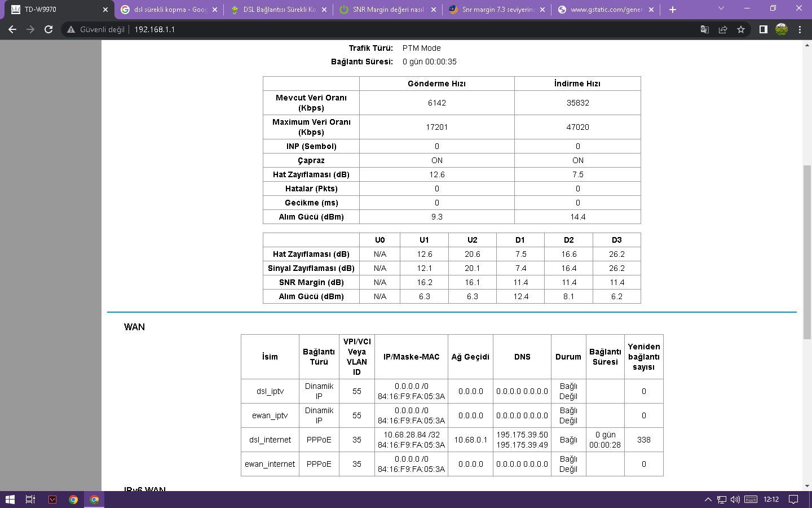The width and height of the screenshot is (812, 508).
Task: Click the Alım Gücü download value 14.4
Action: point(577,217)
